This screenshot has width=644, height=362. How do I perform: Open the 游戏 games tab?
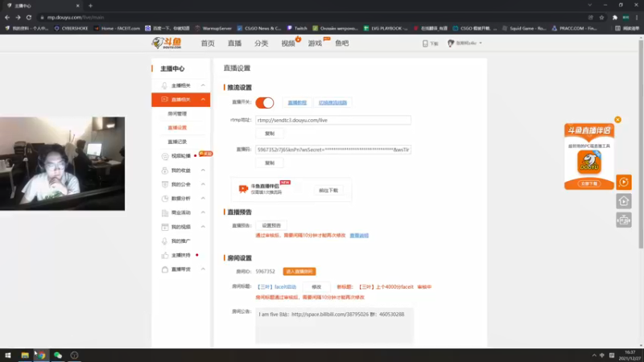tap(315, 43)
